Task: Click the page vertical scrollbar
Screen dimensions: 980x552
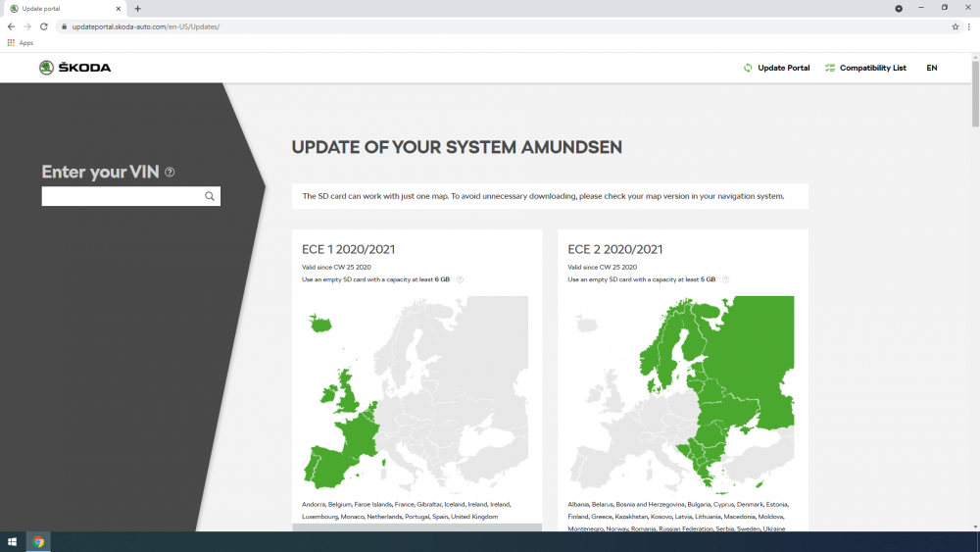Action: click(x=975, y=94)
